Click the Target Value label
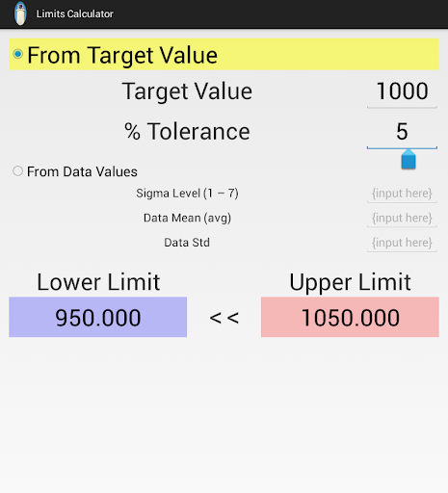The height and width of the screenshot is (493, 448). [x=187, y=91]
